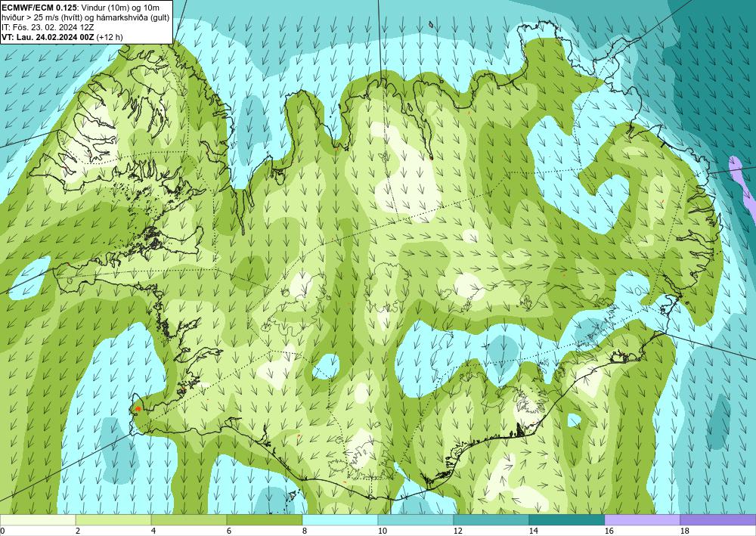Image resolution: width=756 pixels, height=536 pixels.
Task: Click the init time "IT: Fös. 23. 02. 2024 12Z"
Action: click(47, 27)
